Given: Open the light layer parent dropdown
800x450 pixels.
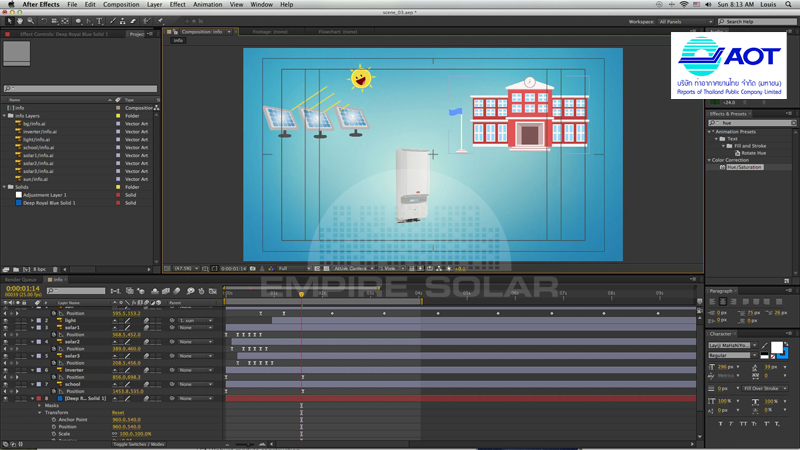Looking at the screenshot, I should point(195,320).
